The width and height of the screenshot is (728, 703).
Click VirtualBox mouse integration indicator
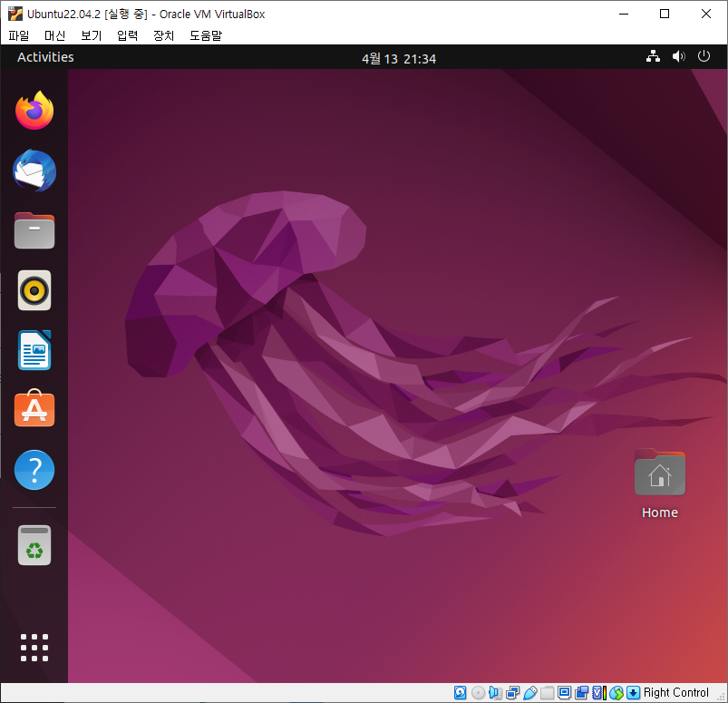tap(616, 693)
